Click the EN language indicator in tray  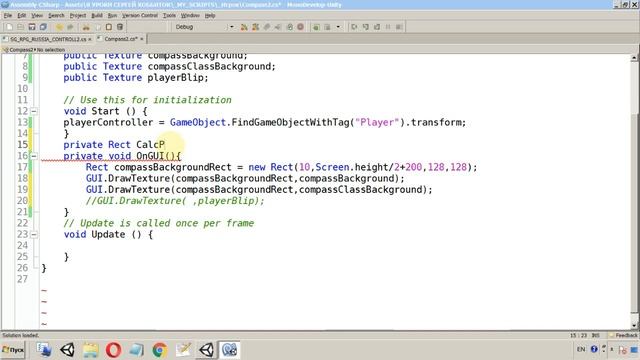click(581, 349)
